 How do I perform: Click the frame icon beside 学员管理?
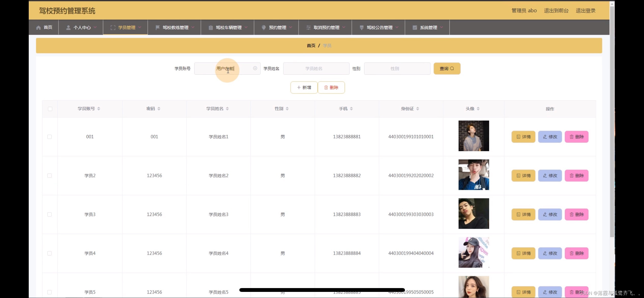(113, 28)
